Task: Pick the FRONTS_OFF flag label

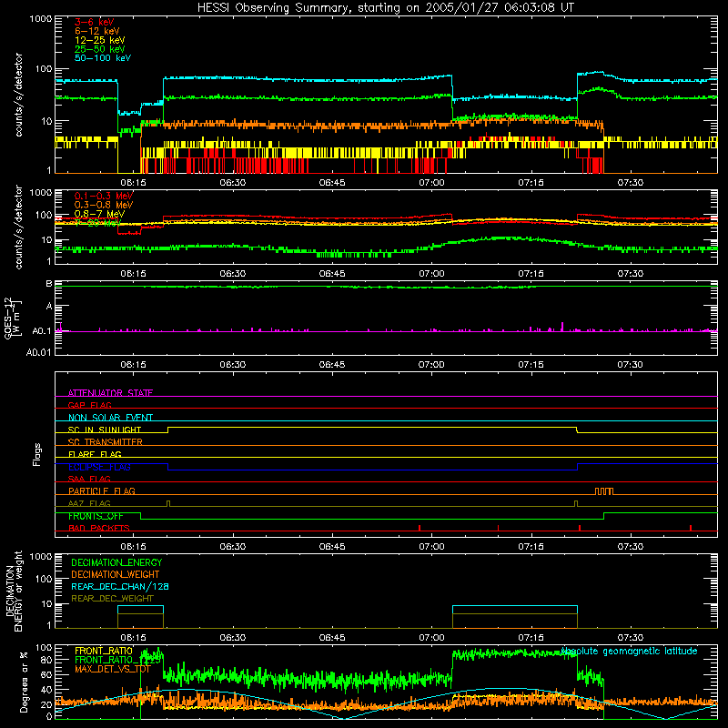Action: (x=96, y=516)
